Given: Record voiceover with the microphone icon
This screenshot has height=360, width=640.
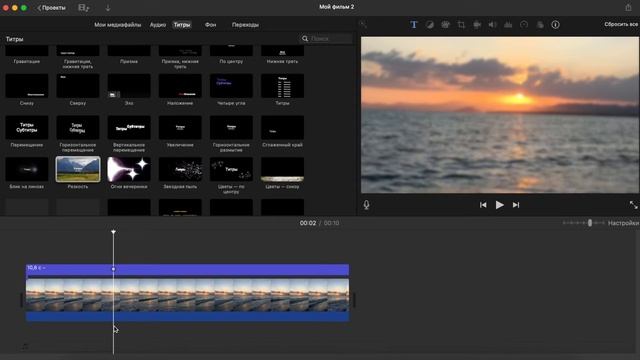Looking at the screenshot, I should click(367, 205).
